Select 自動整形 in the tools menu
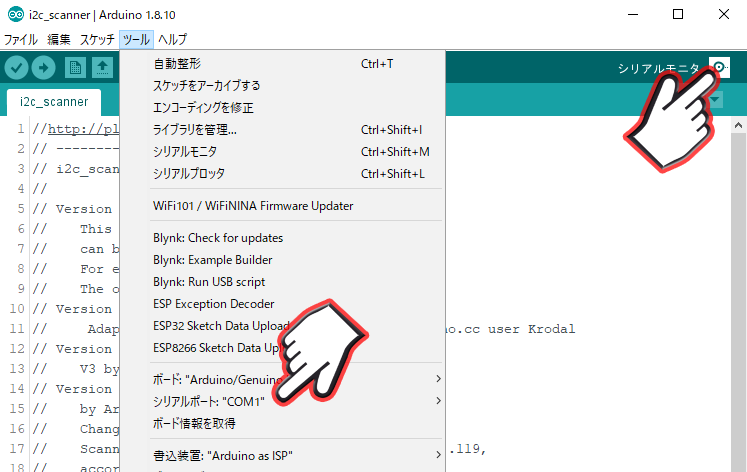The width and height of the screenshot is (747, 472). [282, 64]
